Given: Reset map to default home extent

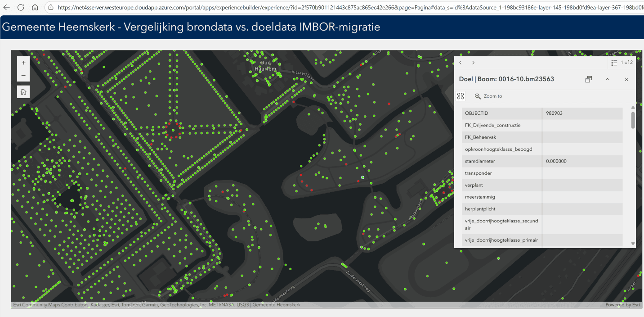Looking at the screenshot, I should point(23,92).
